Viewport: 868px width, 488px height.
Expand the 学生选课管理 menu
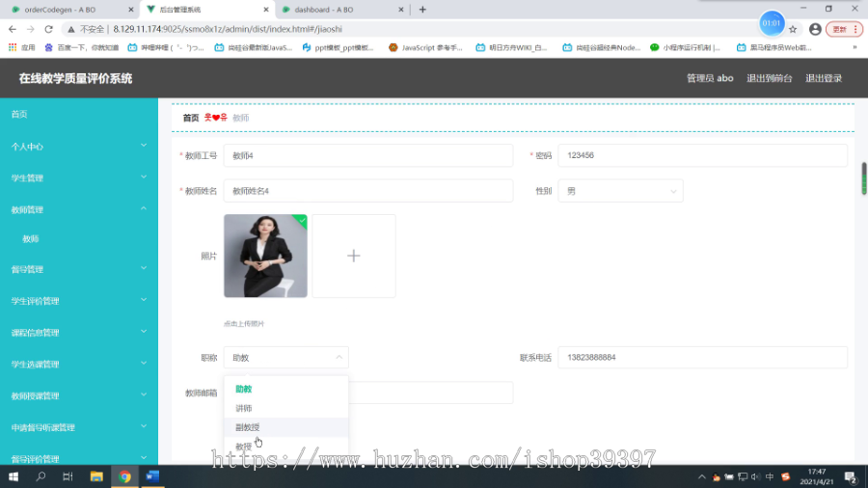click(79, 364)
